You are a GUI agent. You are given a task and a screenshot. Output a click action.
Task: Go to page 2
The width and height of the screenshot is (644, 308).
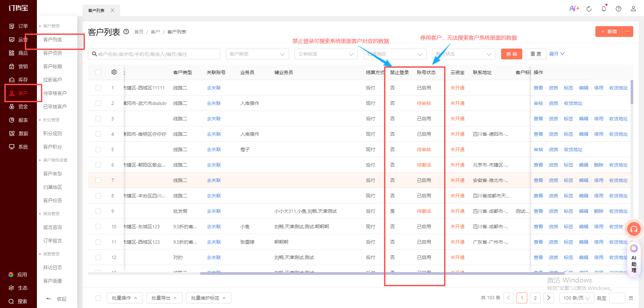(535, 298)
